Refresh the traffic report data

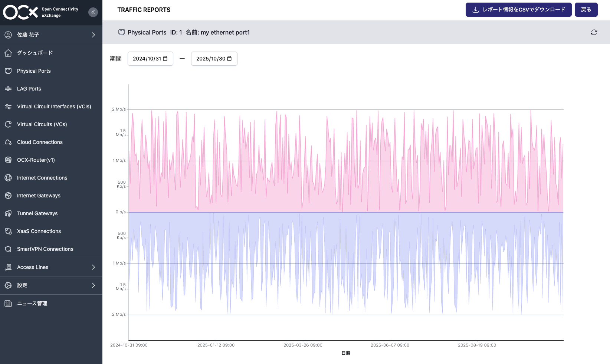(x=594, y=32)
